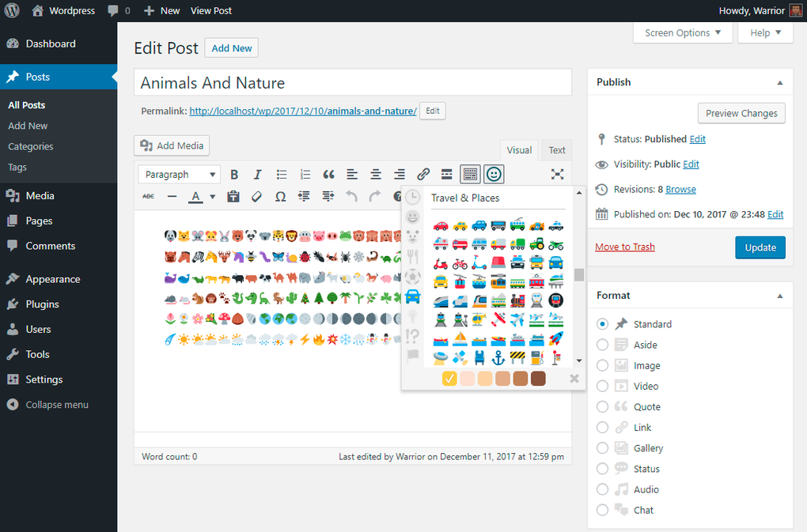Switch to the Text editor tab

pos(556,149)
